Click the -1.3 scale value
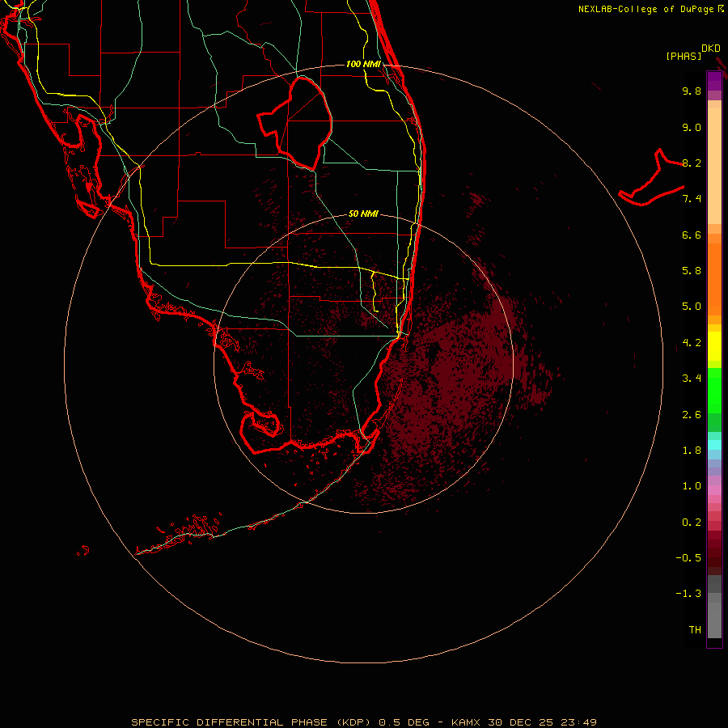This screenshot has width=728, height=728. [688, 594]
